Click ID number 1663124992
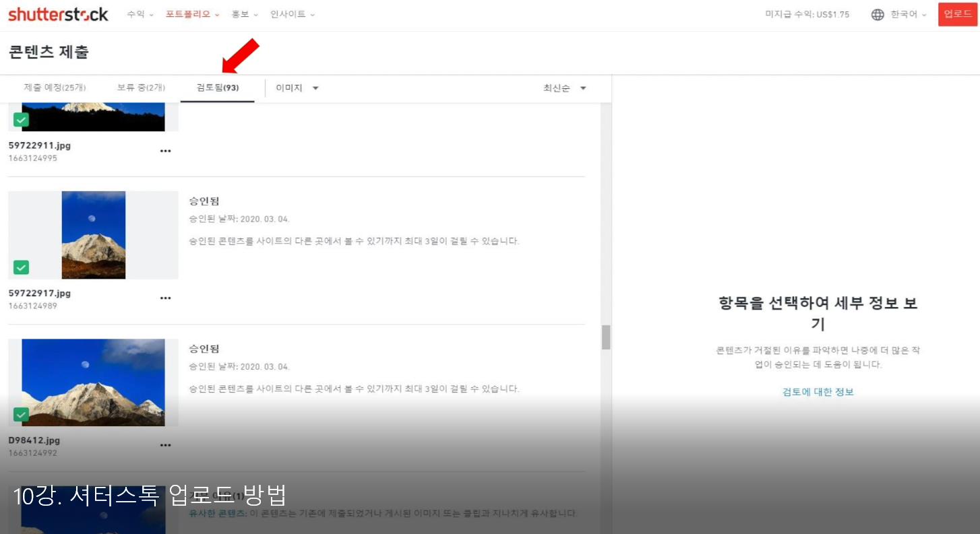Image resolution: width=980 pixels, height=534 pixels. (x=33, y=453)
